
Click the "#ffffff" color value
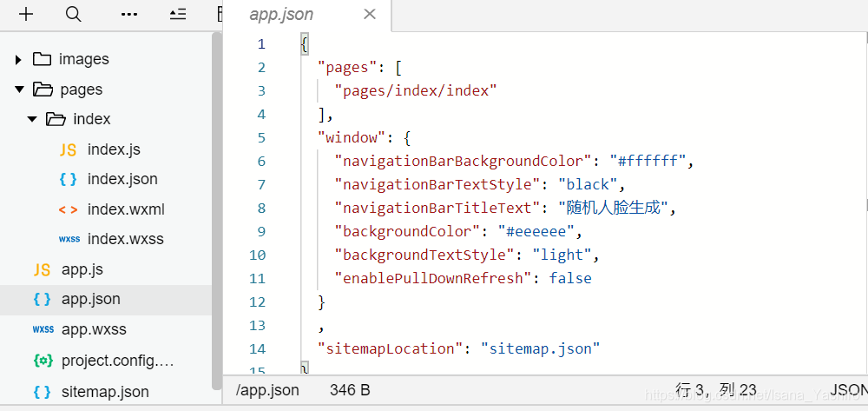point(648,162)
